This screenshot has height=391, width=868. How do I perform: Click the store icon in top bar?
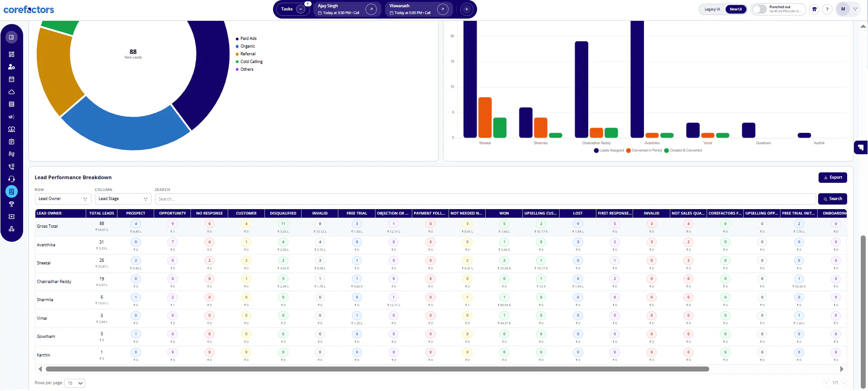pyautogui.click(x=814, y=9)
